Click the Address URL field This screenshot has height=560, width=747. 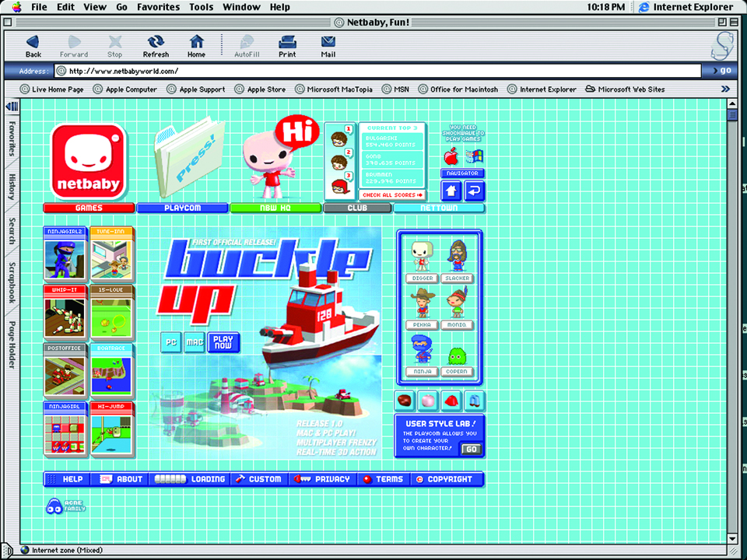point(377,71)
